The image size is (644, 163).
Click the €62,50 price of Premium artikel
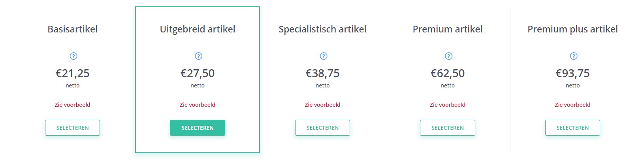(x=448, y=74)
